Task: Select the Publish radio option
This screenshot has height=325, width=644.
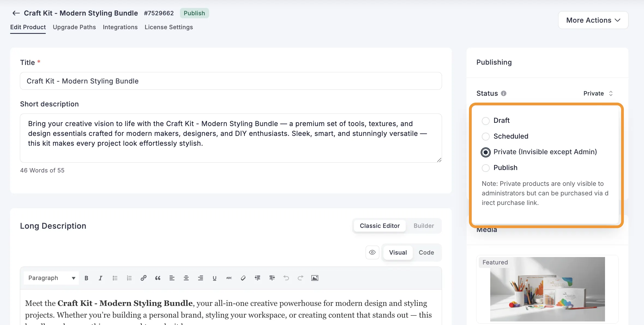Action: tap(486, 168)
